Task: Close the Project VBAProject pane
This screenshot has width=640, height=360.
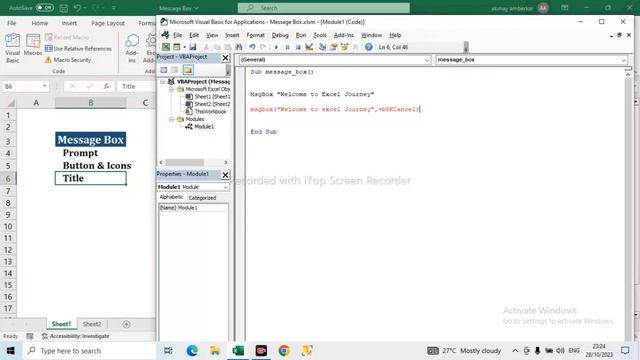Action: [225, 58]
